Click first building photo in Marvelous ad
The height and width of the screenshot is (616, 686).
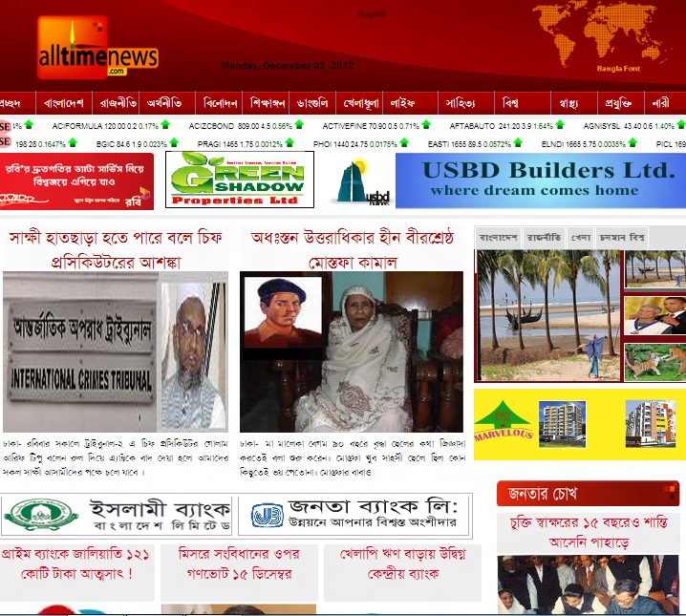point(562,424)
